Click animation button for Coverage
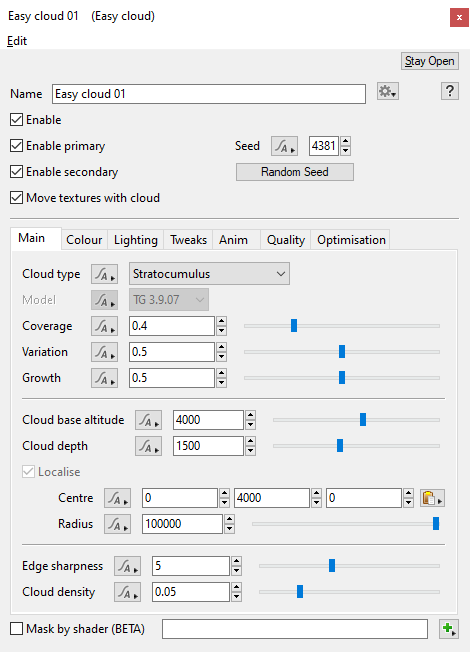The image size is (470, 652). (x=104, y=326)
